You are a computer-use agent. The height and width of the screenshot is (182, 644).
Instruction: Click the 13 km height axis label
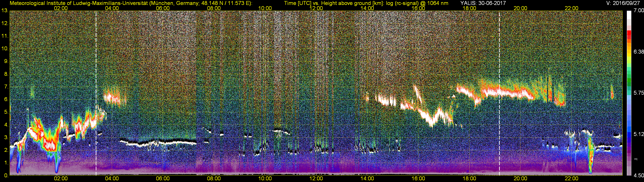(5, 10)
